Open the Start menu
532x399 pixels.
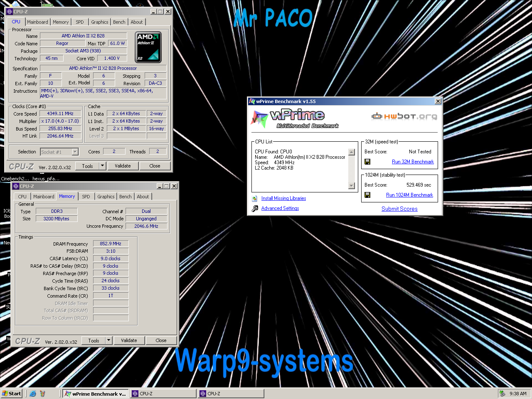tap(11, 394)
